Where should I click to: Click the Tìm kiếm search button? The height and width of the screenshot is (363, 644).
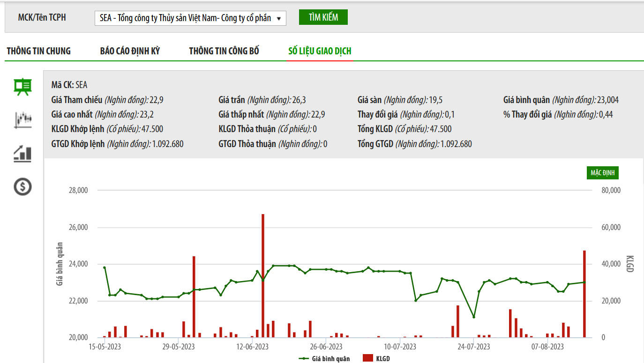point(323,17)
